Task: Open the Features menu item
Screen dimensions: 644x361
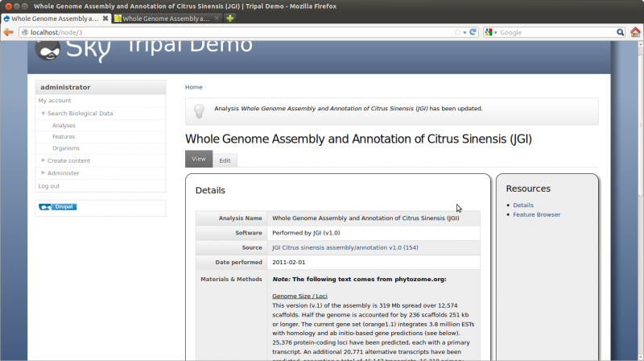Action: [x=64, y=136]
